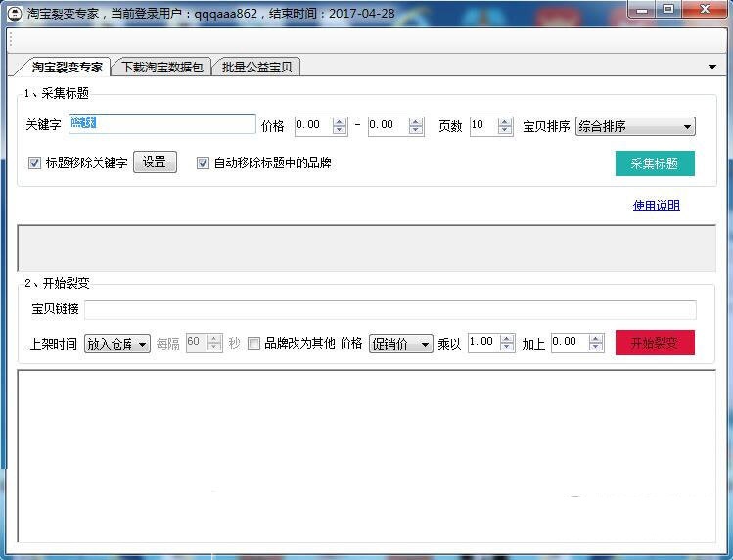Open the tab overflow arrow menu

tap(712, 67)
